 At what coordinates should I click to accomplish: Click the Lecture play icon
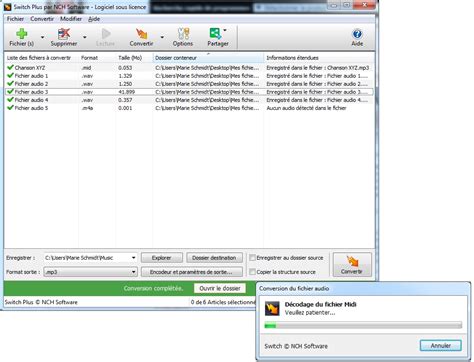pos(106,34)
